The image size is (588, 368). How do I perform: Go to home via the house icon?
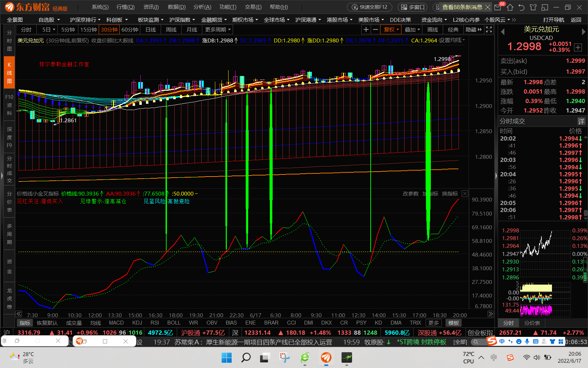[x=510, y=7]
